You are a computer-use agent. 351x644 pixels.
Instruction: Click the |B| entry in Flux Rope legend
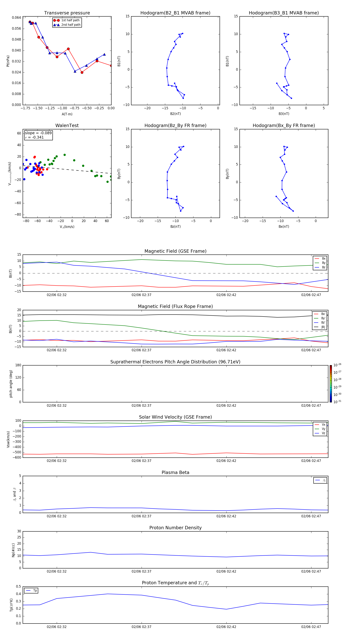tap(320, 327)
